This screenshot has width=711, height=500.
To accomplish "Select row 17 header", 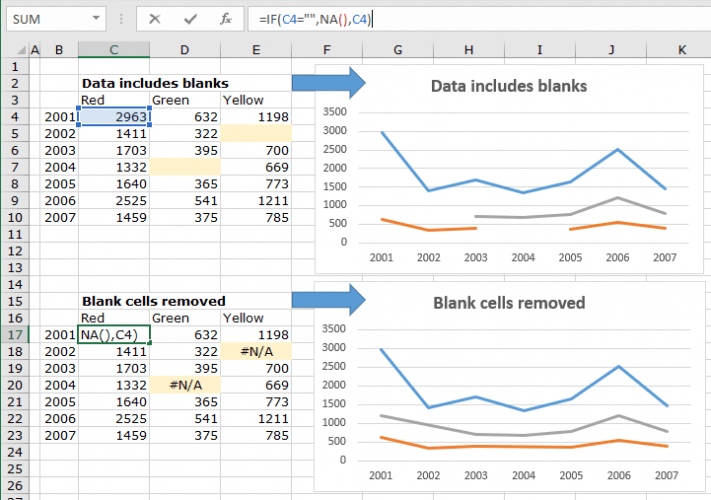I will click(x=15, y=335).
